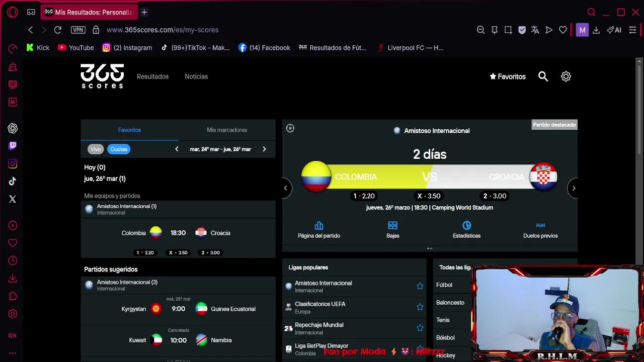Toggle the Cuotas odds filter
The width and height of the screenshot is (644, 362).
pyautogui.click(x=119, y=149)
